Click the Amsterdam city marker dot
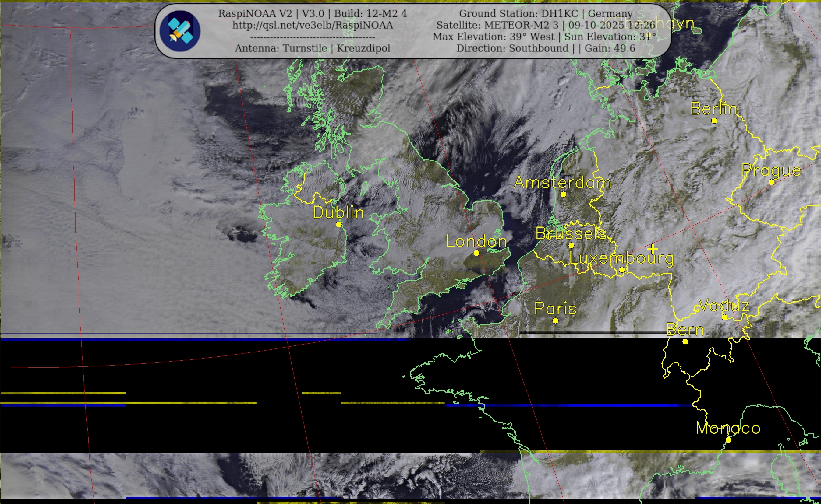Screen dimensions: 821x504 (564, 194)
